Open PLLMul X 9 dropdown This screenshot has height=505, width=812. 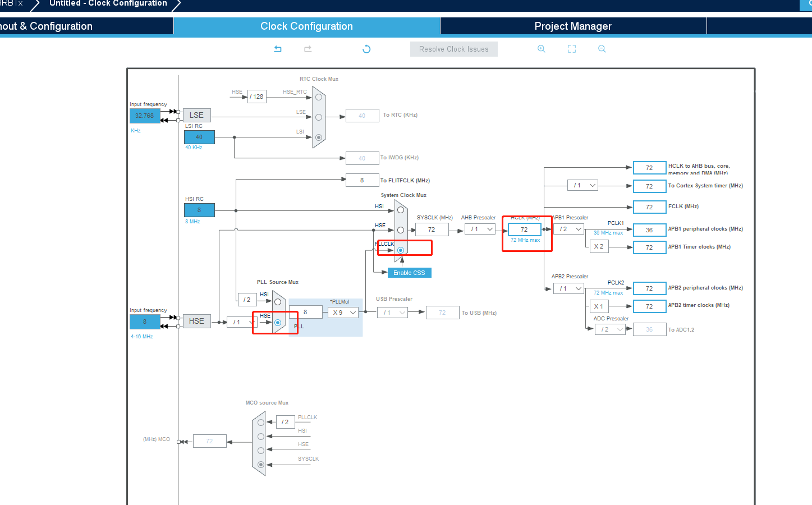pyautogui.click(x=343, y=313)
